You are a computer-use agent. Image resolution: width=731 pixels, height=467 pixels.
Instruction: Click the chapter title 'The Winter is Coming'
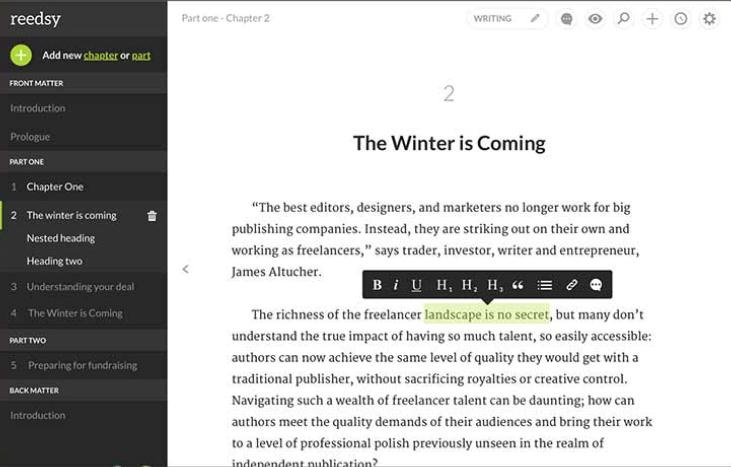[449, 143]
